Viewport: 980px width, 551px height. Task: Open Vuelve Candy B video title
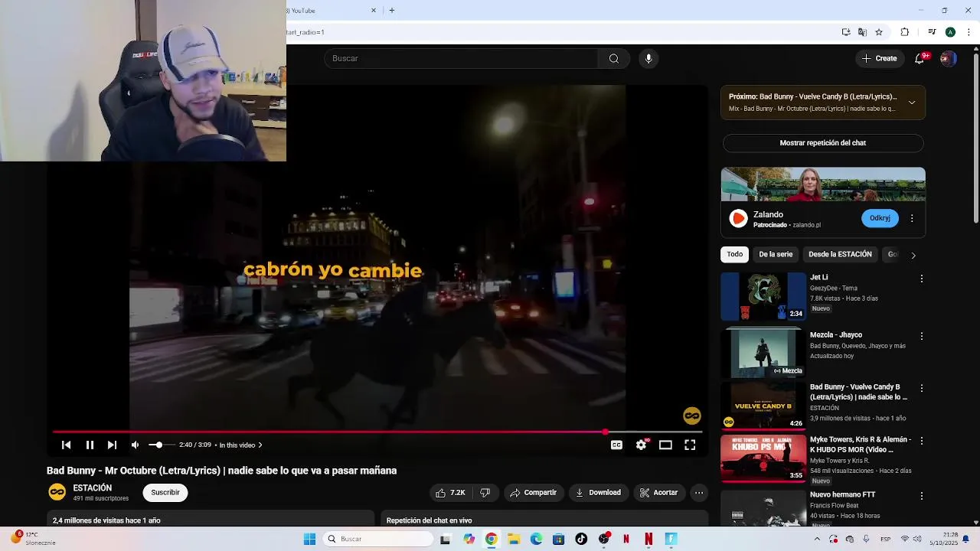[858, 392]
